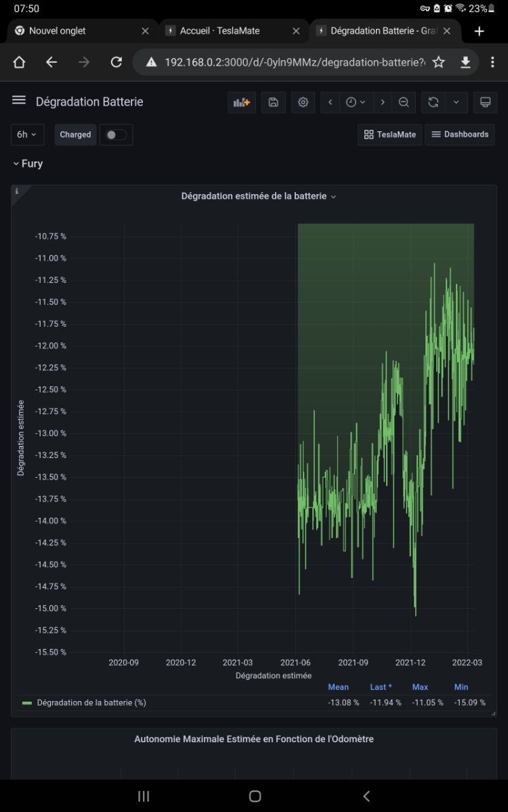Collapse the Fury row
This screenshot has height=812, width=508.
28,164
